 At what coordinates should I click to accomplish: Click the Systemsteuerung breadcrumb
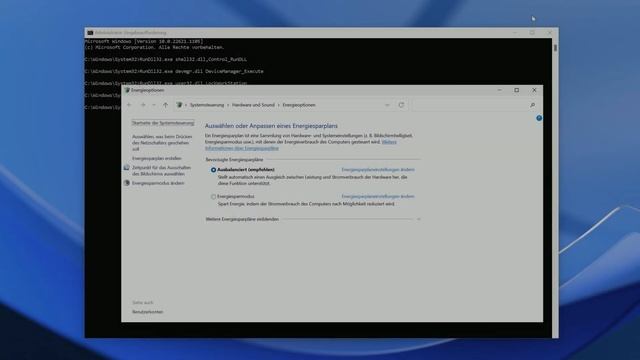pos(207,105)
